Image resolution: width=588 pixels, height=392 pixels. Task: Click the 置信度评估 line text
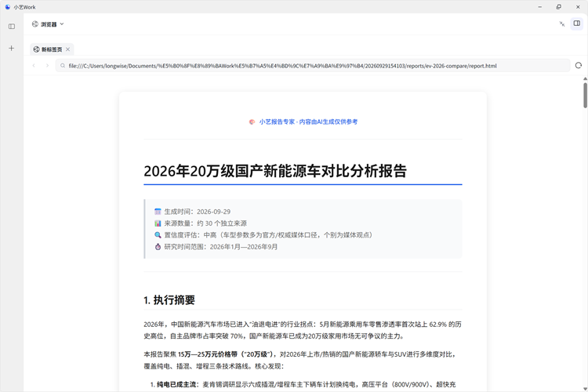coord(268,235)
